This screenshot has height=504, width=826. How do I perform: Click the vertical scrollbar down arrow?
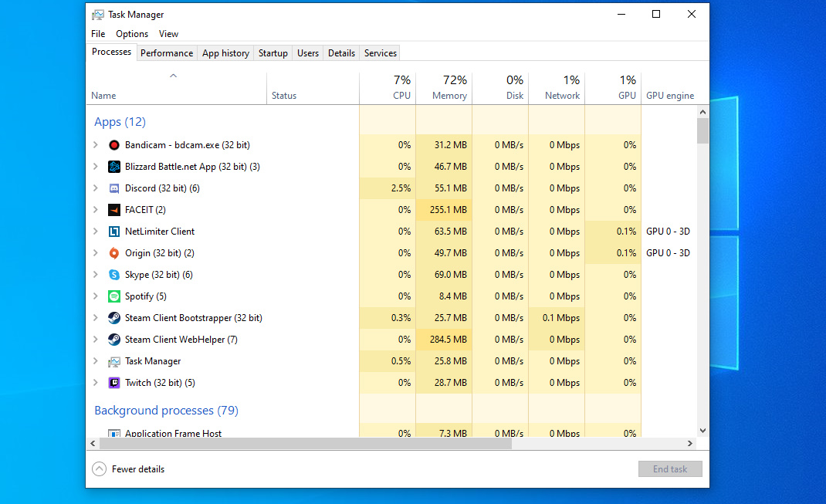702,430
